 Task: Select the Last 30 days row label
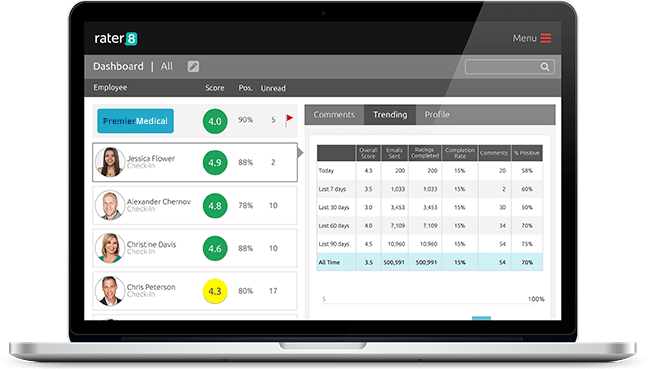334,207
